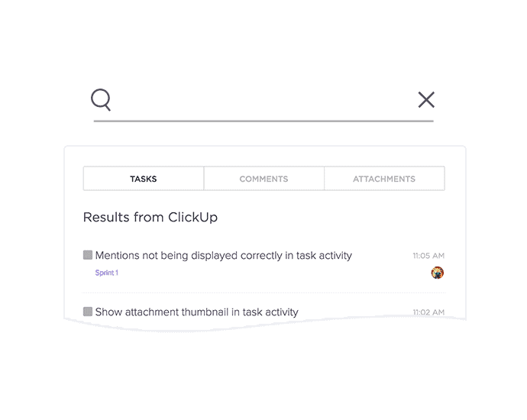Toggle status box for Show attachment thumbnail task

point(88,312)
